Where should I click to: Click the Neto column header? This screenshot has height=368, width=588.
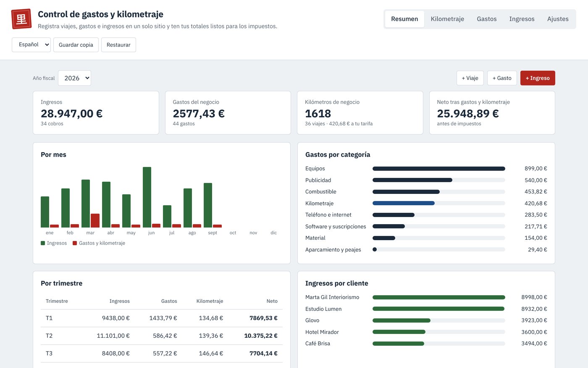[x=272, y=301]
